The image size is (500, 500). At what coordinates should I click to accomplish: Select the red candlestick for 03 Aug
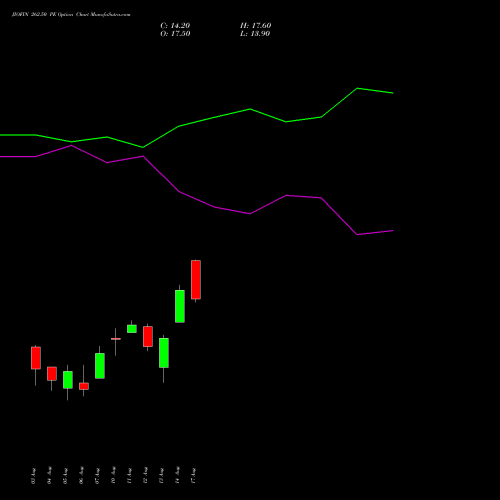36,358
